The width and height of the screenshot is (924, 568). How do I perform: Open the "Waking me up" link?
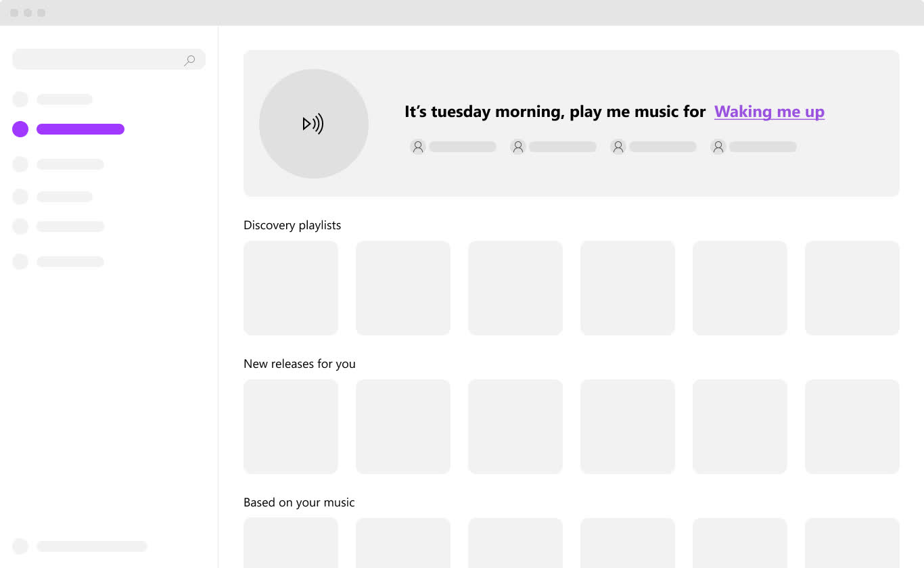click(x=769, y=112)
